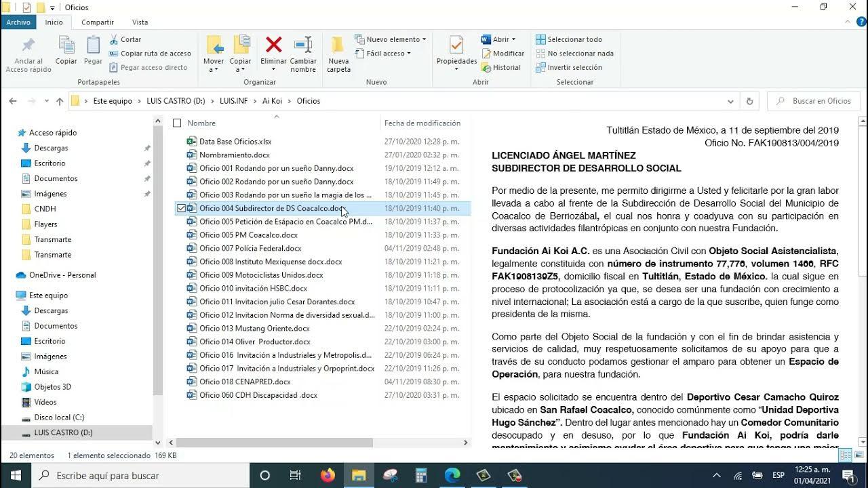Toggle the select-all checkbox beside Nombre header
Screen dimensions: 868x488
[177, 123]
